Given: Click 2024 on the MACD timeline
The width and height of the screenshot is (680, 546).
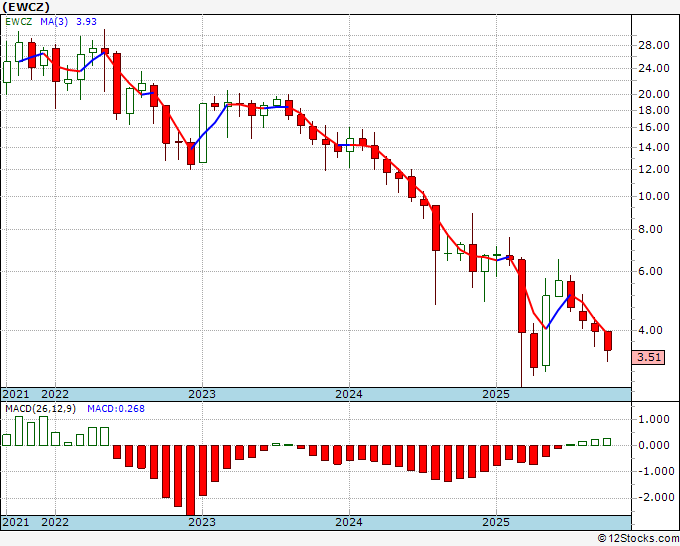Looking at the screenshot, I should point(349,522).
